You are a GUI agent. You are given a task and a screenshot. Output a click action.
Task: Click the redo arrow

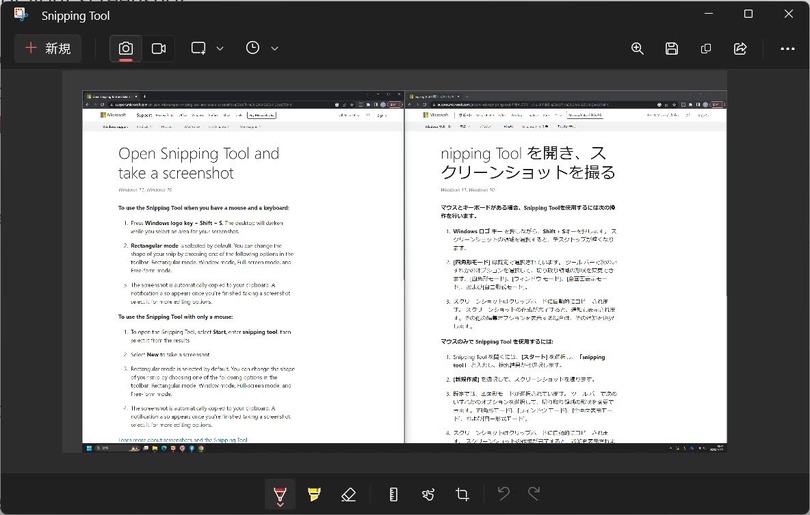(x=534, y=493)
